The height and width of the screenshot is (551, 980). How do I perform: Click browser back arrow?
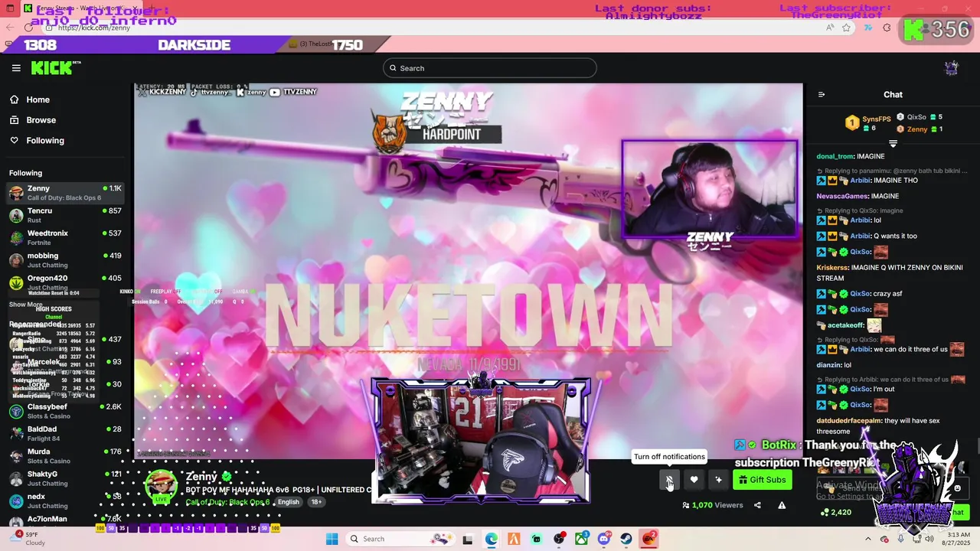(9, 28)
